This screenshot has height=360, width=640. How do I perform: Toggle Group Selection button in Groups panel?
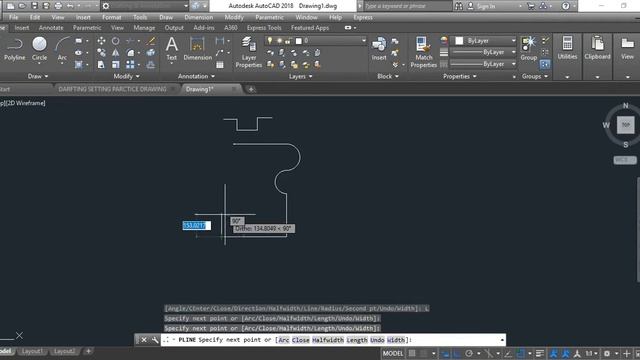pos(545,64)
